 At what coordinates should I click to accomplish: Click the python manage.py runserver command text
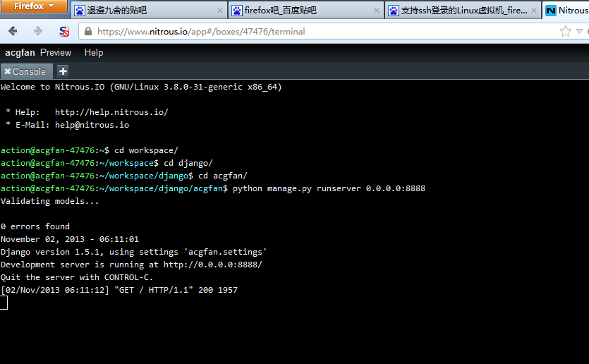329,188
